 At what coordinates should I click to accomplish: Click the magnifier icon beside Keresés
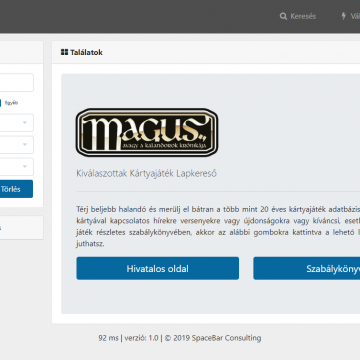[283, 16]
